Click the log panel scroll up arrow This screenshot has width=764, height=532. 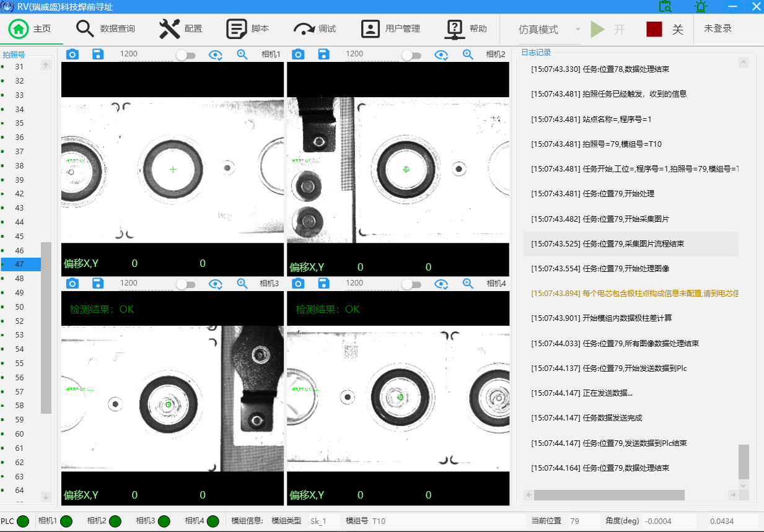(744, 62)
